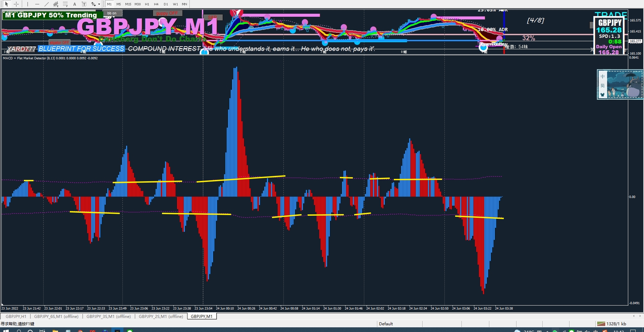Viewport: 644px width, 332px height.
Task: Click the 165.277 current price marker
Action: [x=635, y=41]
